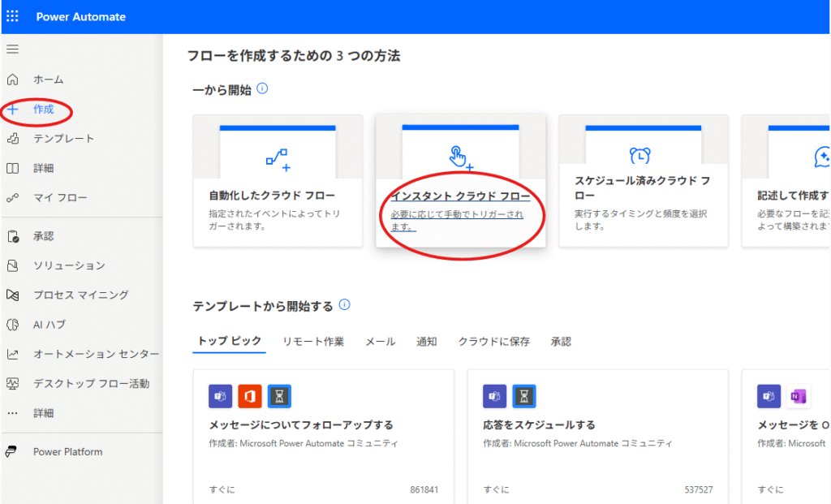Collapse the navigation with hamburger icon
831x504 pixels.
pyautogui.click(x=12, y=50)
